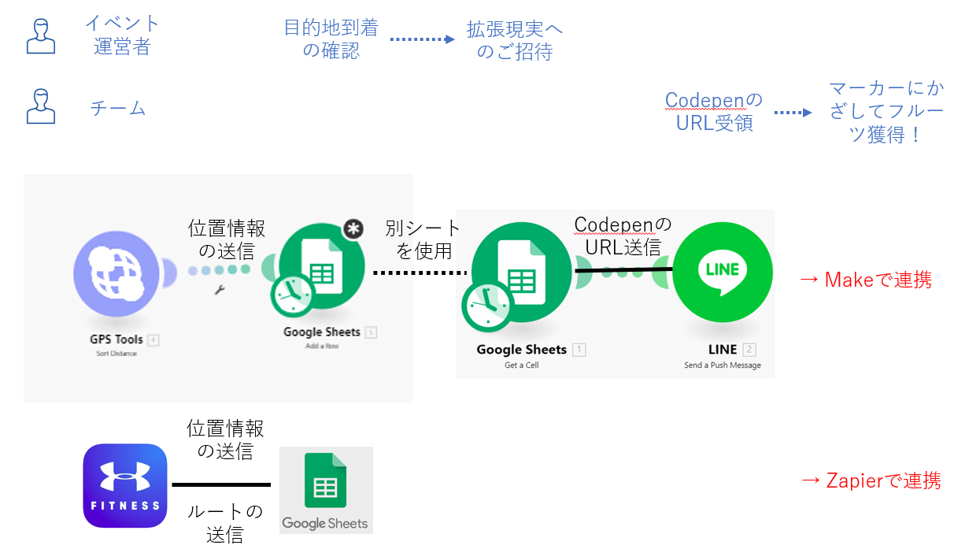Click the → Makeで連携 red text
The width and height of the screenshot is (980, 549).
pyautogui.click(x=866, y=280)
